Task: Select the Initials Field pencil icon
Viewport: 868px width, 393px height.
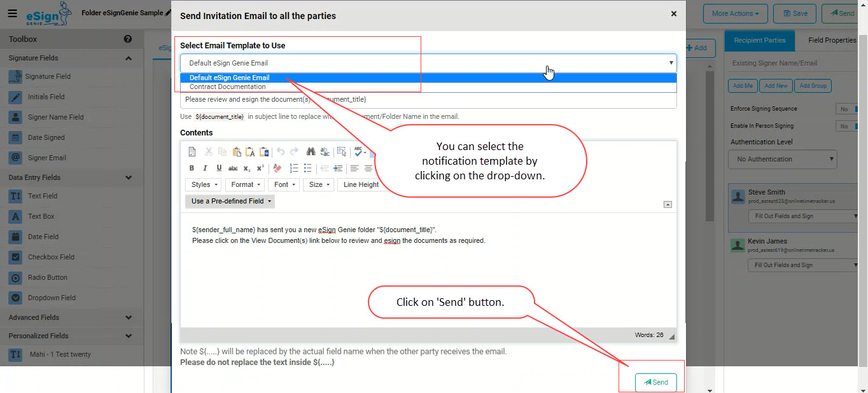Action: (x=15, y=97)
